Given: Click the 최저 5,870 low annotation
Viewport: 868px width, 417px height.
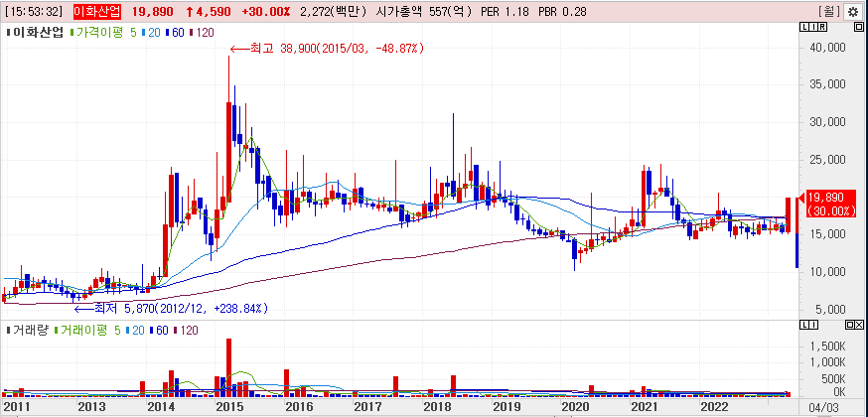Looking at the screenshot, I should coord(172,308).
